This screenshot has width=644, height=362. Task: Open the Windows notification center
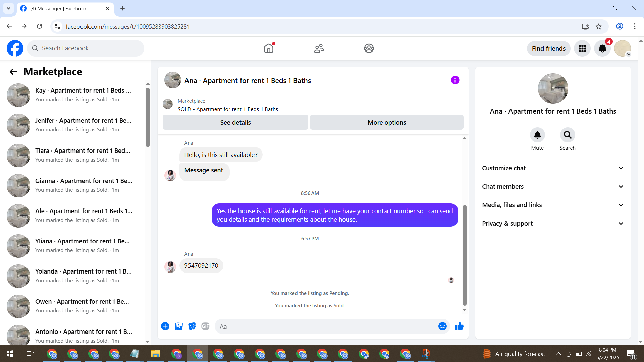pos(631,354)
